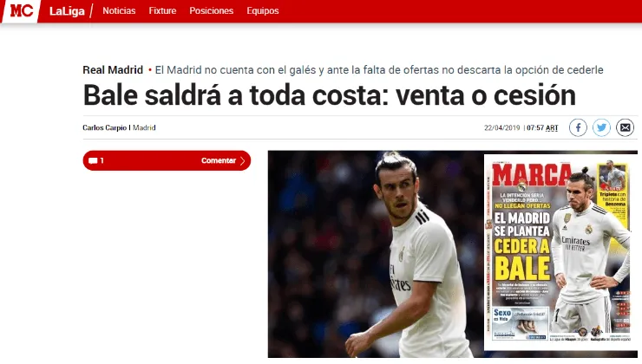Open the Noticias menu item
This screenshot has width=642, height=364.
point(119,10)
